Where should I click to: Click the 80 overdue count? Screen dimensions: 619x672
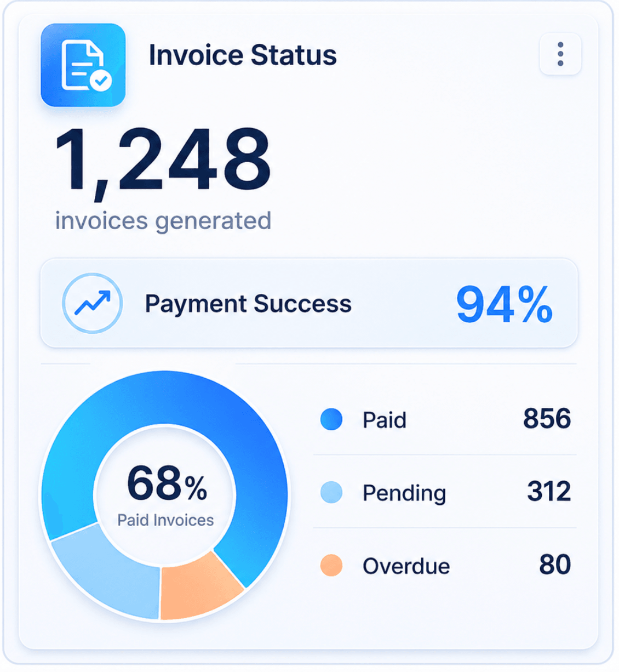point(555,565)
